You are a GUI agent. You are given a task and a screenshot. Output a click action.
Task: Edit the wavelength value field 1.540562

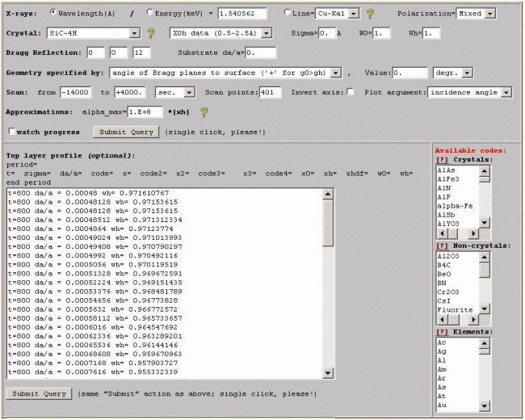242,14
